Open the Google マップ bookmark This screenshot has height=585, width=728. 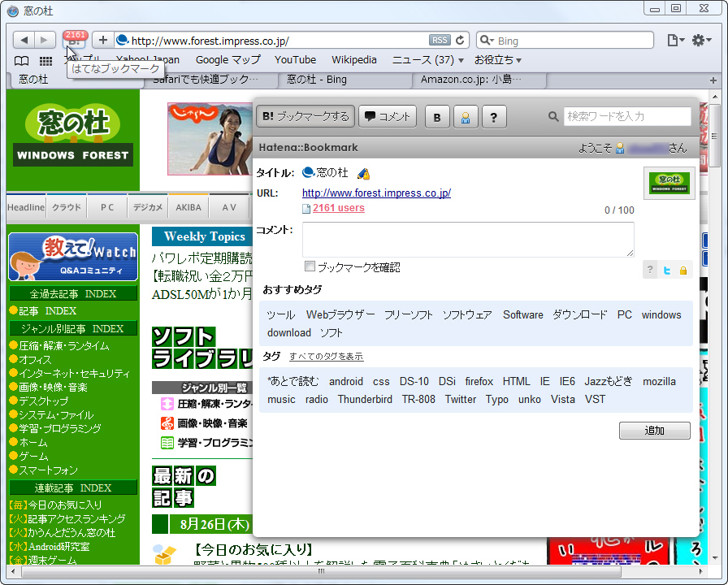[x=228, y=60]
